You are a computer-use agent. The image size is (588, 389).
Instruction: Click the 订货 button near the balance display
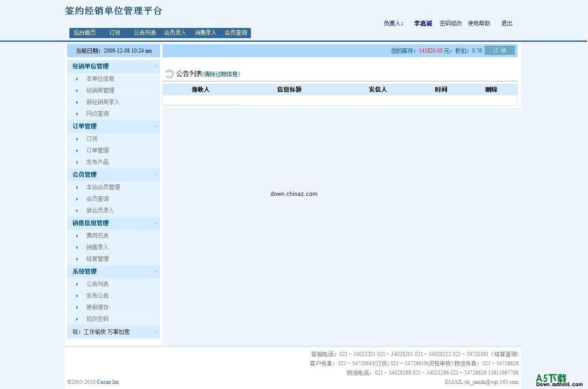point(500,50)
